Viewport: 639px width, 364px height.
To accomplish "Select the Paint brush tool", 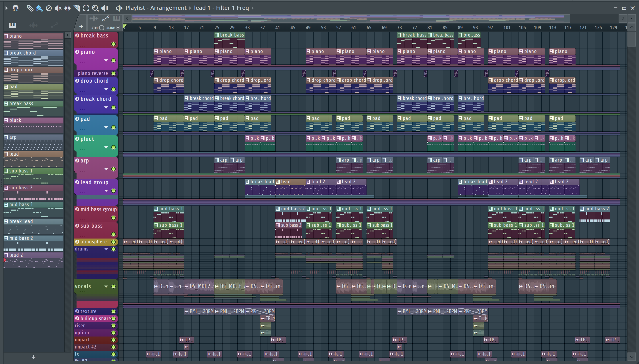I will pos(39,8).
